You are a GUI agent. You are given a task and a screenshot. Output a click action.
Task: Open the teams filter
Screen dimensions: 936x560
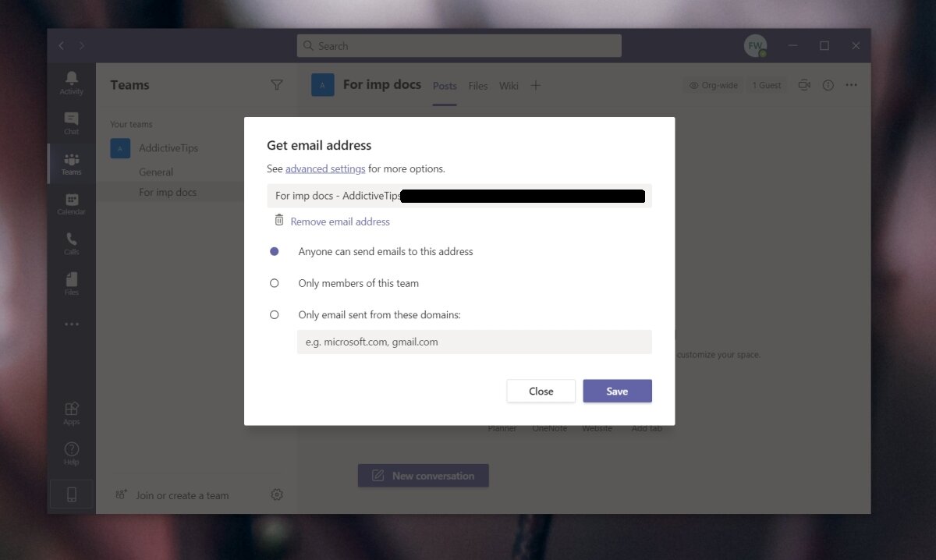277,84
